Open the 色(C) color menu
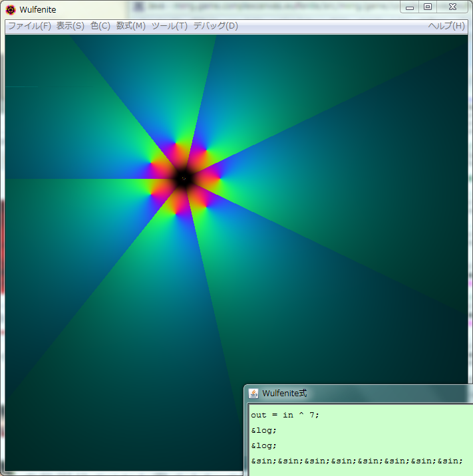This screenshot has width=473, height=476. 100,26
